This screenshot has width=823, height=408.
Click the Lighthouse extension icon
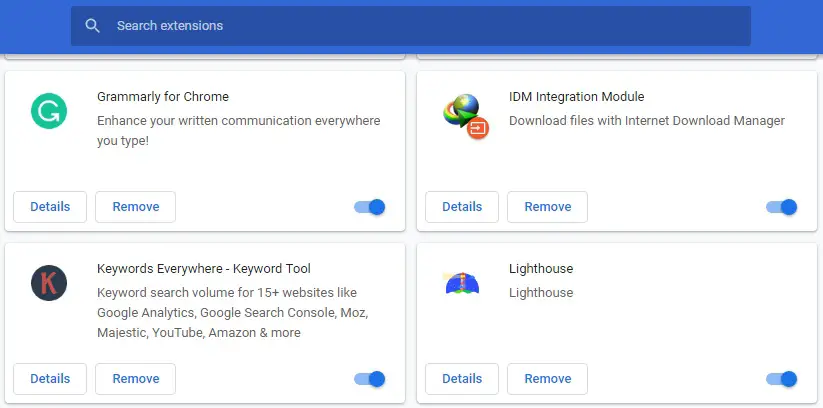pyautogui.click(x=462, y=283)
